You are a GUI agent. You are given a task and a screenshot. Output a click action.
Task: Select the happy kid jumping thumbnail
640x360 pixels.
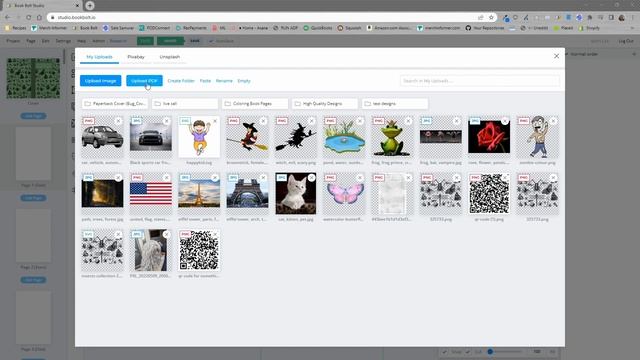[199, 137]
